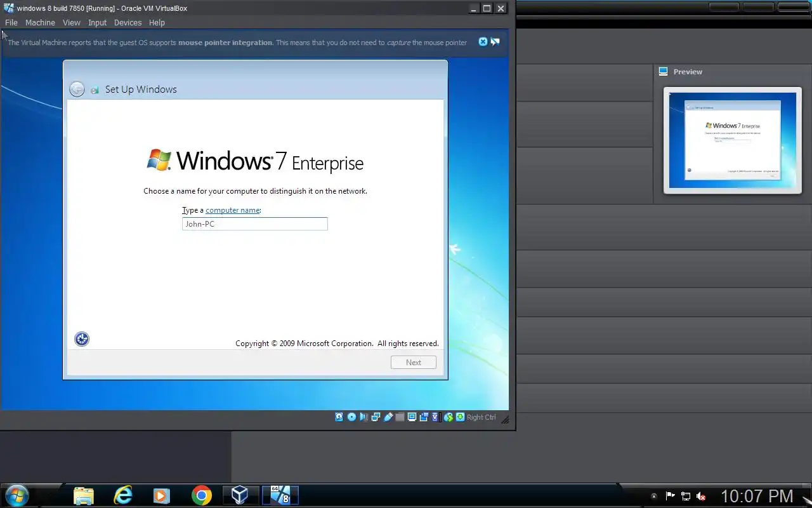Viewport: 812px width, 508px height.
Task: Click the VM preview thumbnail
Action: 733,140
